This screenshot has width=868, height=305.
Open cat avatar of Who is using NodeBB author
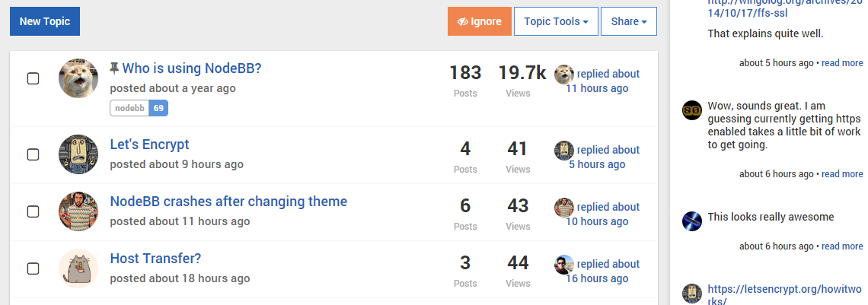click(x=78, y=78)
